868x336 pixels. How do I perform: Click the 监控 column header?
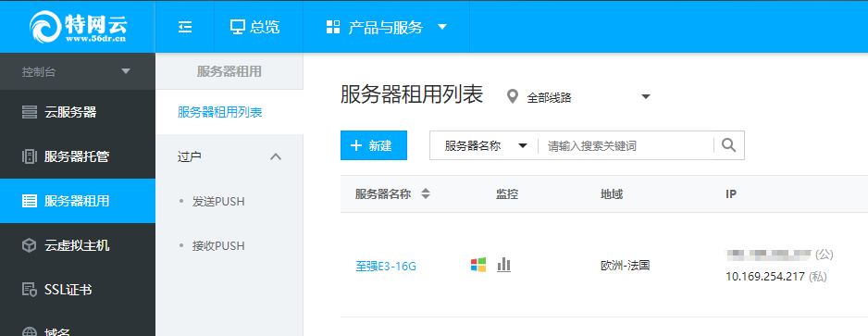tap(506, 194)
